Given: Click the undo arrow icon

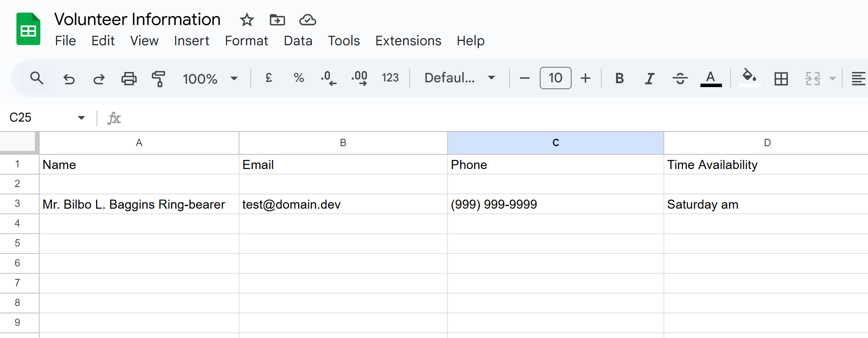Looking at the screenshot, I should point(69,78).
